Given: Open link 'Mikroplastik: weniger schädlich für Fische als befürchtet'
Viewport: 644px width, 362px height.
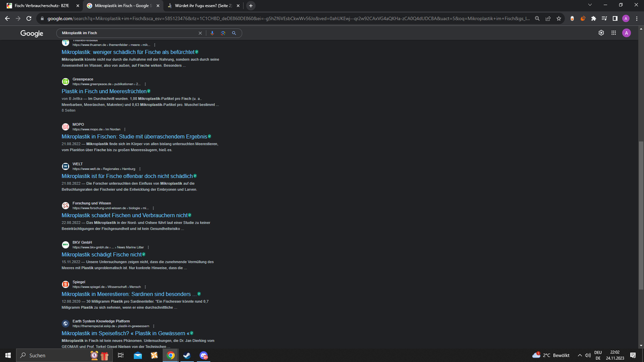Looking at the screenshot, I should 128,52.
